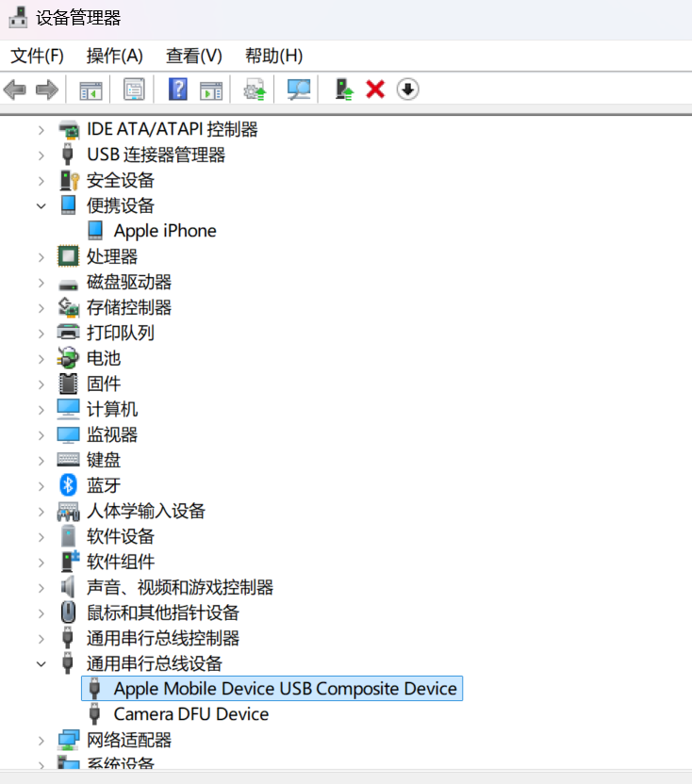
Task: Click the 固件 firmware chip icon
Action: tap(68, 384)
